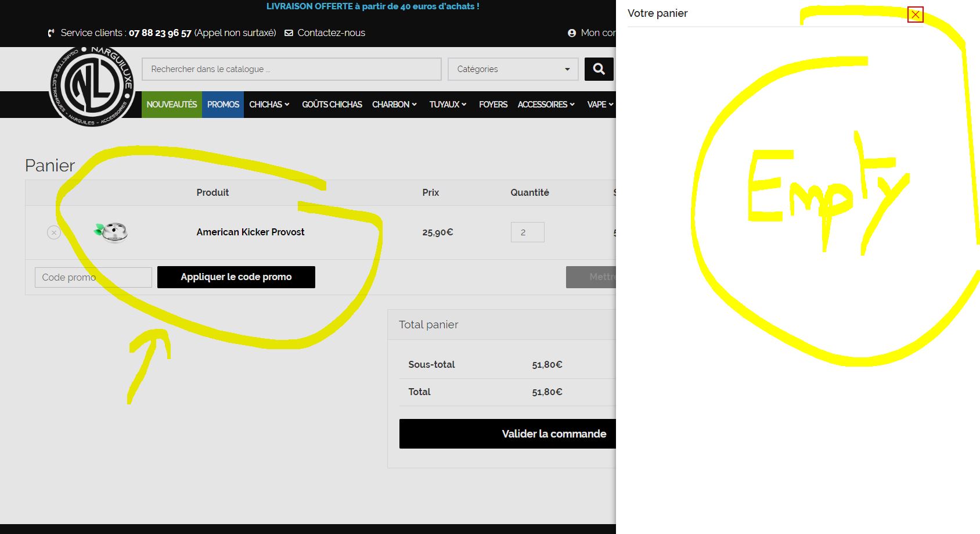Image resolution: width=980 pixels, height=534 pixels.
Task: Expand the CHARBON menu
Action: (394, 105)
